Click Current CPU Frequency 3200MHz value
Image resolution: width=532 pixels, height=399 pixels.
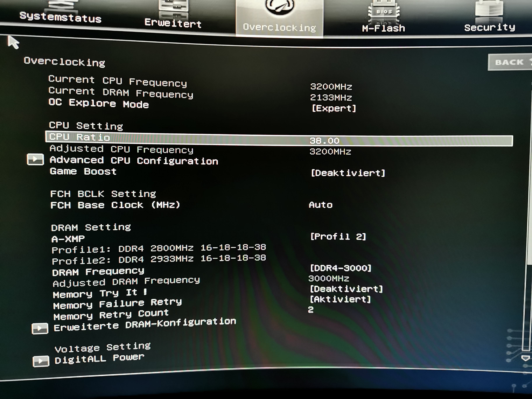click(x=331, y=87)
